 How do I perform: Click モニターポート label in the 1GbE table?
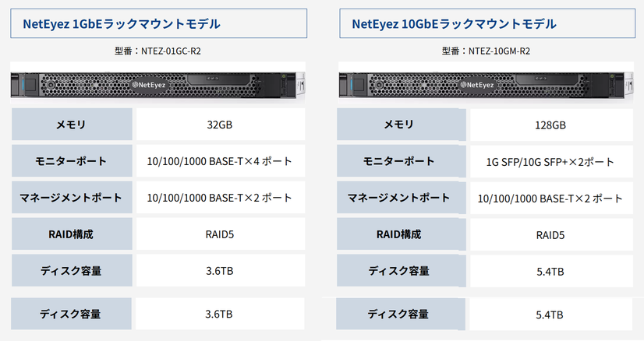click(72, 161)
